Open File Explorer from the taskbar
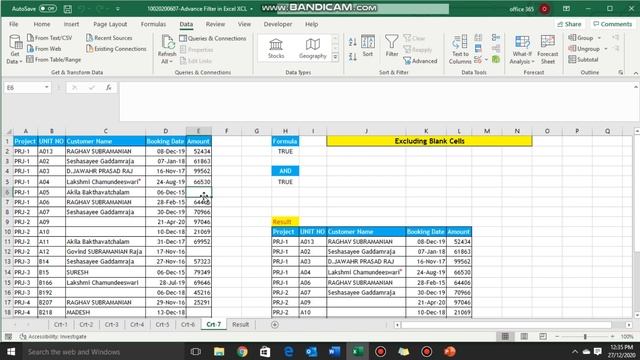 219,351
